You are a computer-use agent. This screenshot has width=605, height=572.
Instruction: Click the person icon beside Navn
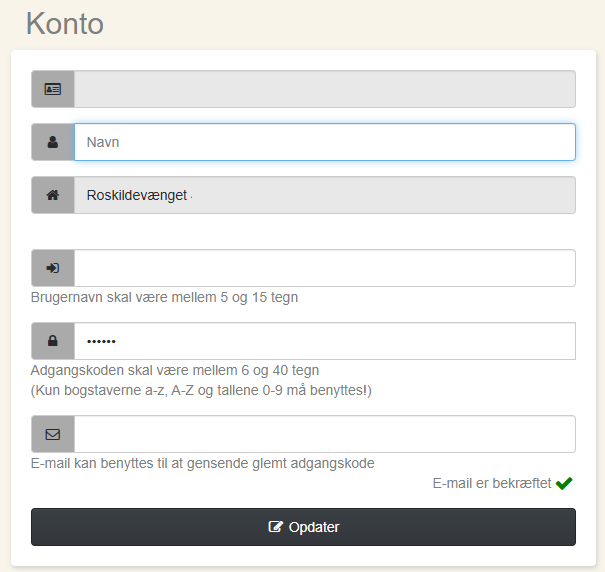[x=53, y=142]
